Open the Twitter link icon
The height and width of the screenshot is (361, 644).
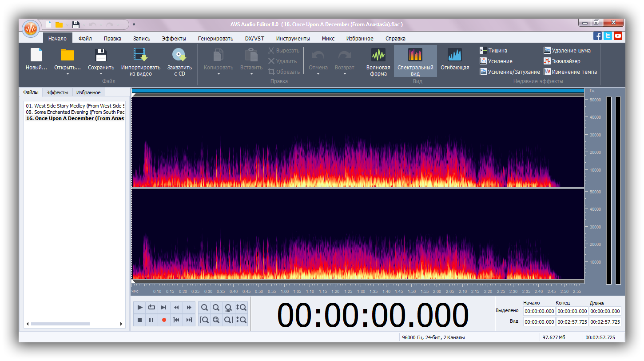pos(608,36)
